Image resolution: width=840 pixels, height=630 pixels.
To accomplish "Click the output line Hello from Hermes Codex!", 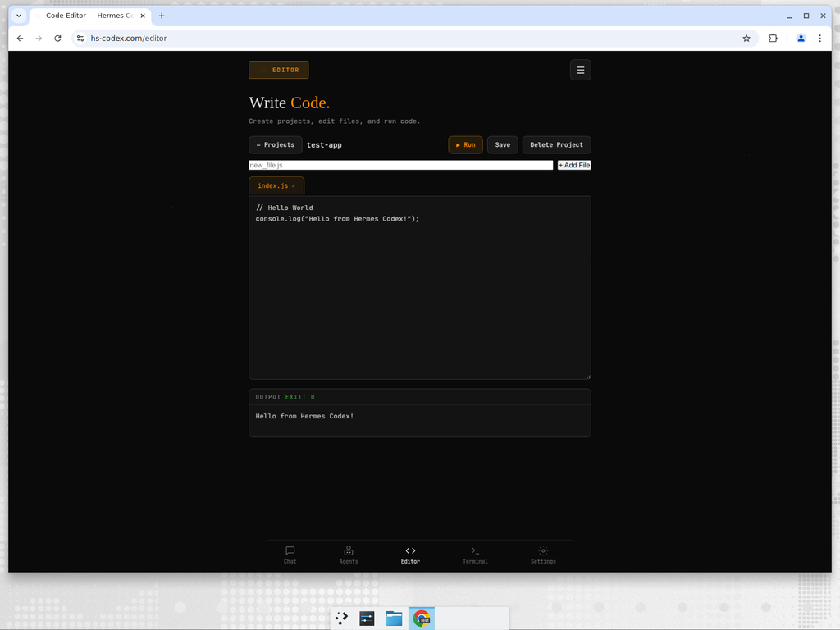I will pos(304,416).
